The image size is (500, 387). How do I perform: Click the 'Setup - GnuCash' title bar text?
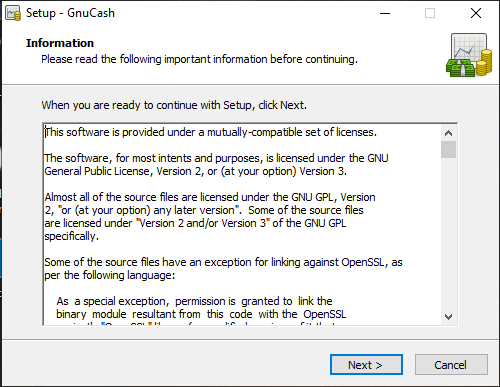[70, 13]
